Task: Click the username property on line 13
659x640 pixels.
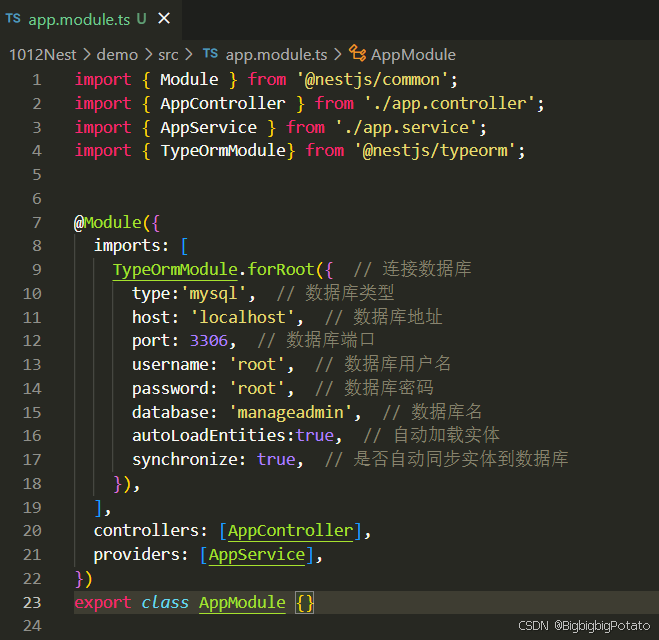Action: pos(170,365)
